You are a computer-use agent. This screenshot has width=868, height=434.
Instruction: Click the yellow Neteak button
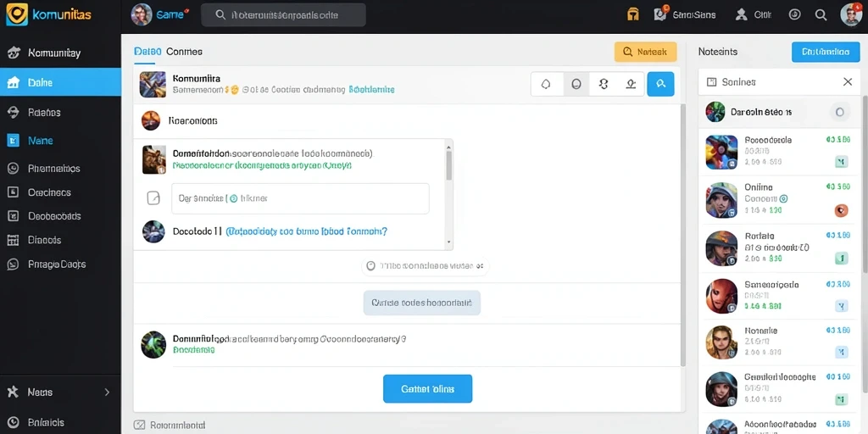pyautogui.click(x=645, y=52)
